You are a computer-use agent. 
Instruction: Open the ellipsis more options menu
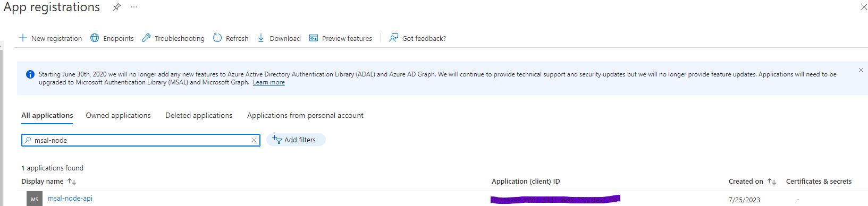point(134,7)
